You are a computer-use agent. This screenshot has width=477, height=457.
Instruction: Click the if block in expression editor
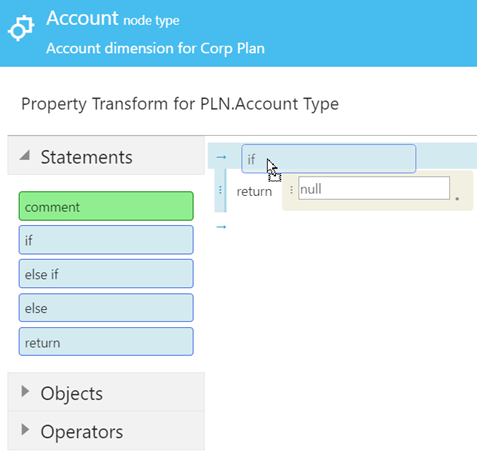tap(329, 159)
